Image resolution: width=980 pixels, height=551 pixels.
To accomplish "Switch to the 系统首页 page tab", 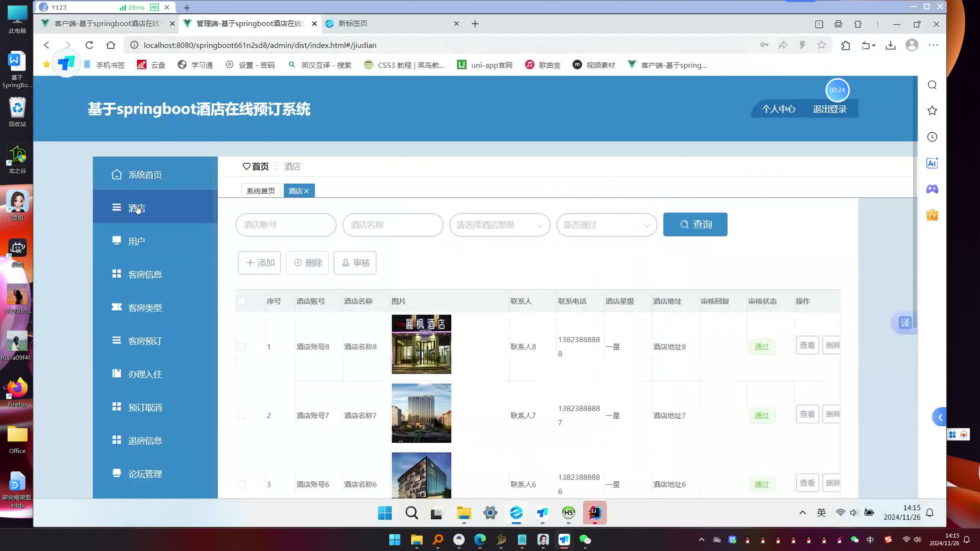I will [x=261, y=191].
